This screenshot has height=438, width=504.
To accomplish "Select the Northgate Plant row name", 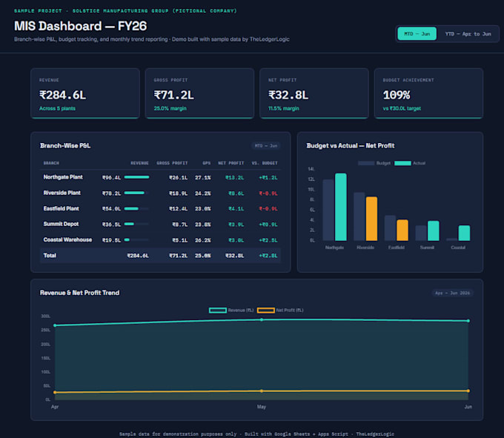I will pos(63,177).
